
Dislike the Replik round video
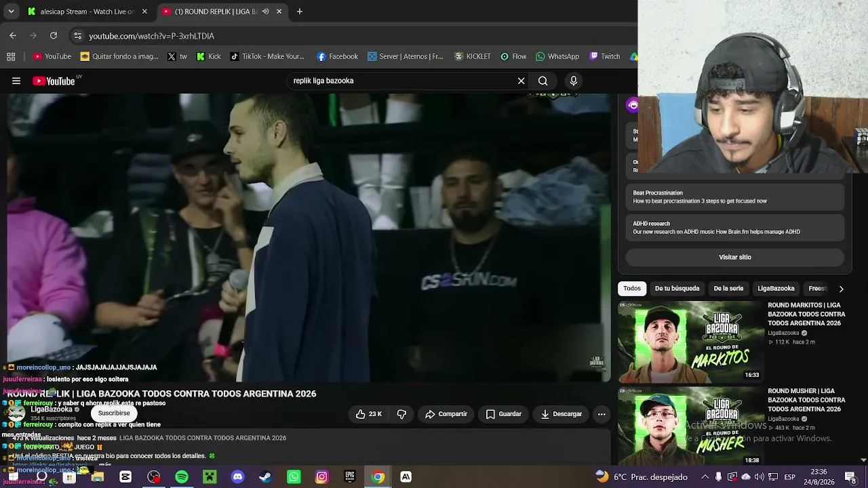[401, 414]
